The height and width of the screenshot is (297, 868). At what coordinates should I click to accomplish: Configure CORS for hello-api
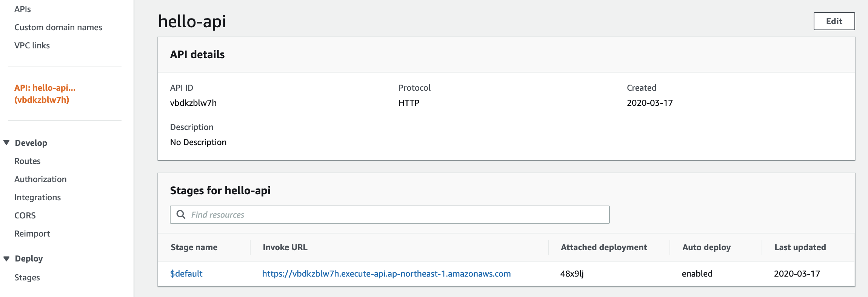25,215
